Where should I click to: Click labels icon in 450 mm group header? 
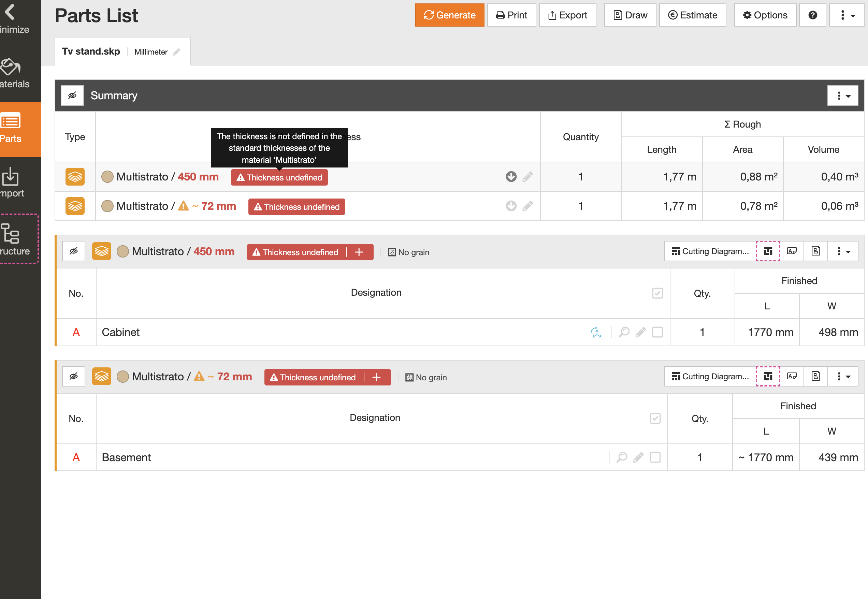click(x=792, y=251)
